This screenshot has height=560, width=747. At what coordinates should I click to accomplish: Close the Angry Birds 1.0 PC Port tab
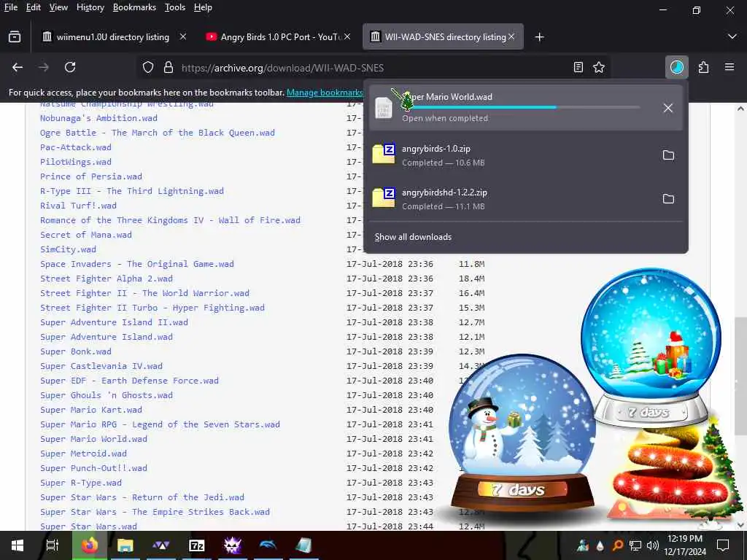(x=347, y=36)
